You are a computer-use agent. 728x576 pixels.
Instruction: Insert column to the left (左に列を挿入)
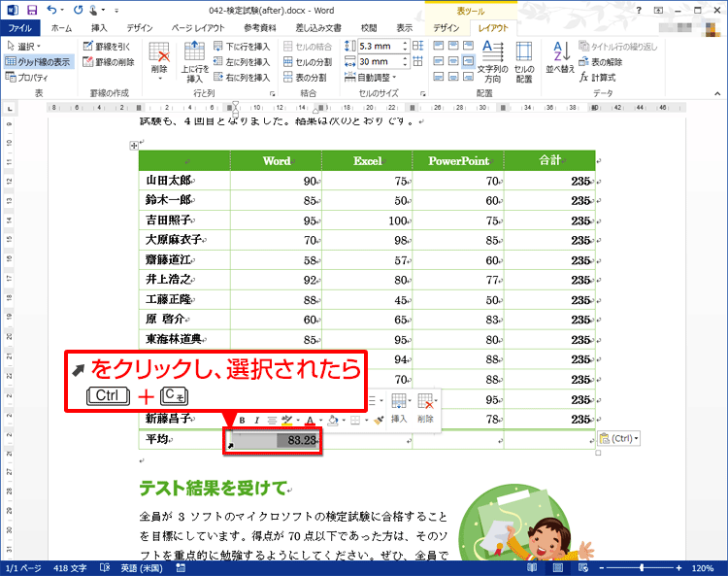coord(242,62)
